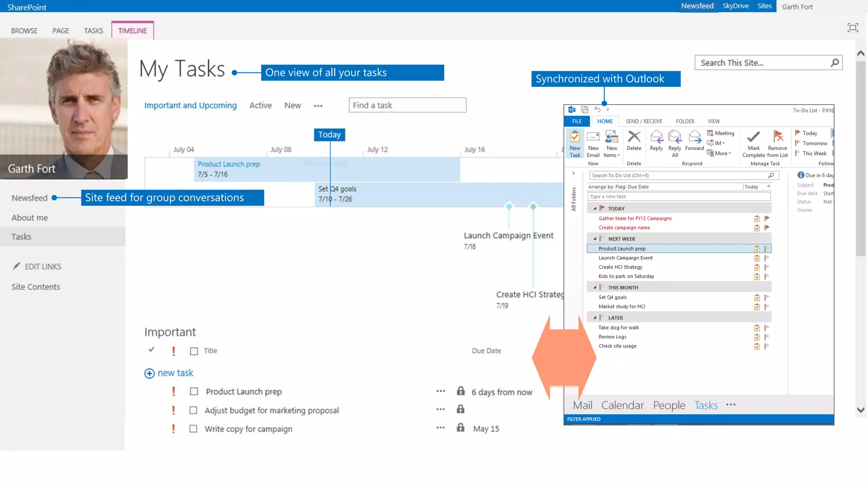Switch to Calendar in Outlook navigation bar
The image size is (868, 488).
pos(622,405)
